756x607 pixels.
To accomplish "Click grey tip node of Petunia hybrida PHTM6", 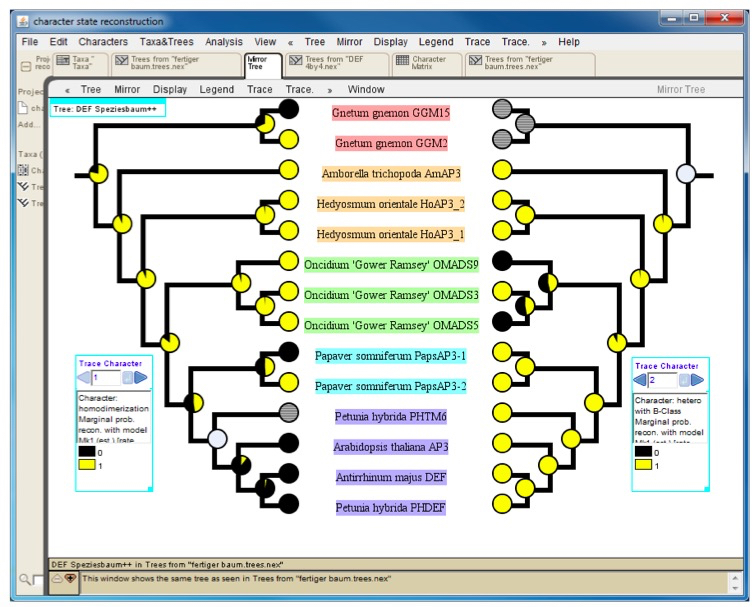I will 288,412.
